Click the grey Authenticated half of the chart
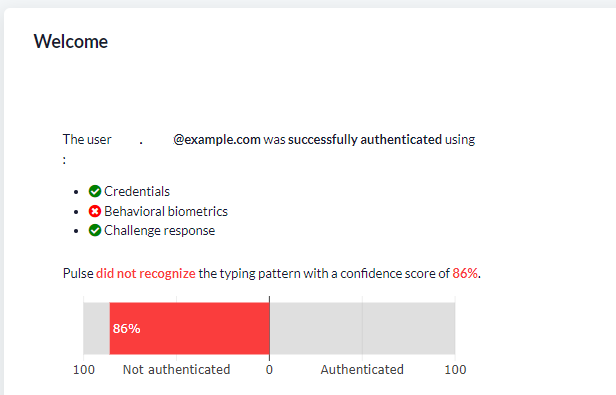Viewport: 616px width, 395px height. coord(362,328)
